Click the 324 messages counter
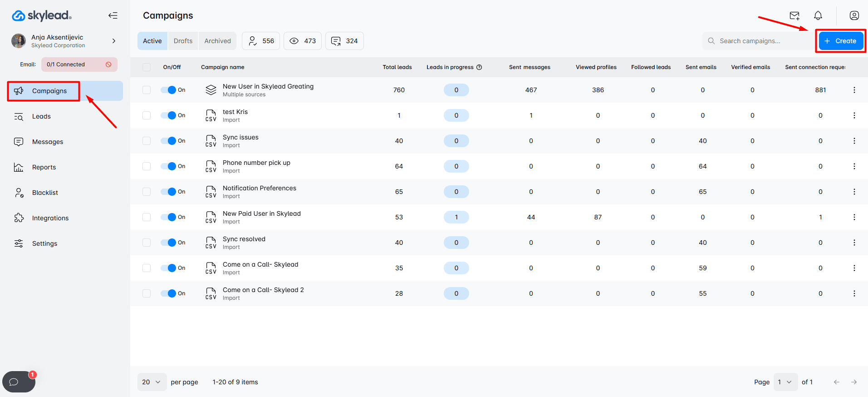The image size is (868, 397). point(344,41)
